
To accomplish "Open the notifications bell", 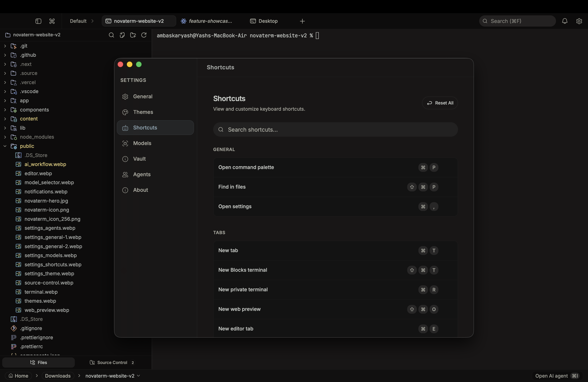I will [565, 21].
